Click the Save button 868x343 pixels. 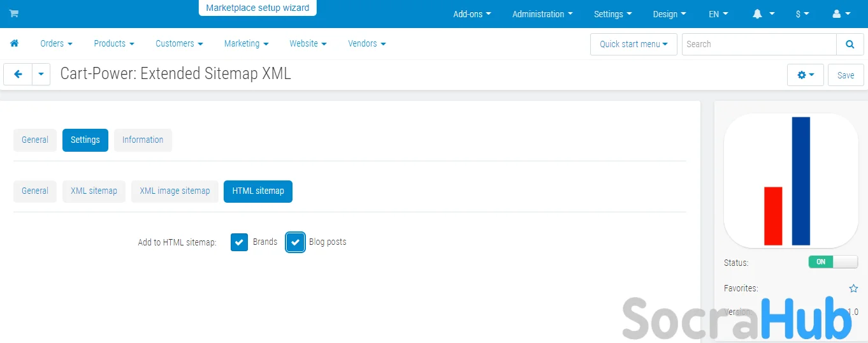click(846, 75)
